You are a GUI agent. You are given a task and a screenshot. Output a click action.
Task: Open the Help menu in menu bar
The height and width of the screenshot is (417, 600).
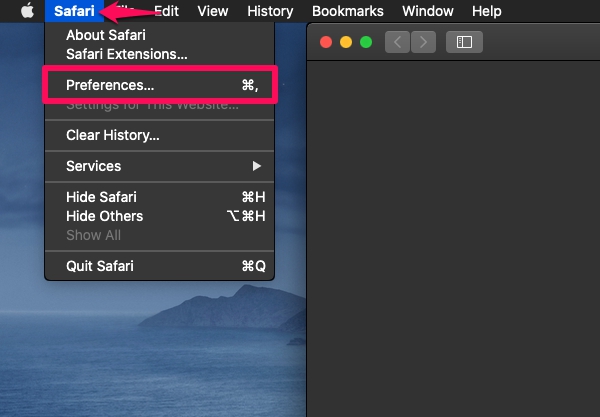coord(486,11)
